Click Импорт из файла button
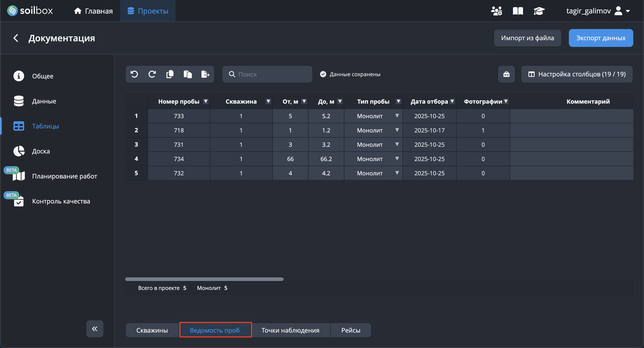 click(x=527, y=38)
